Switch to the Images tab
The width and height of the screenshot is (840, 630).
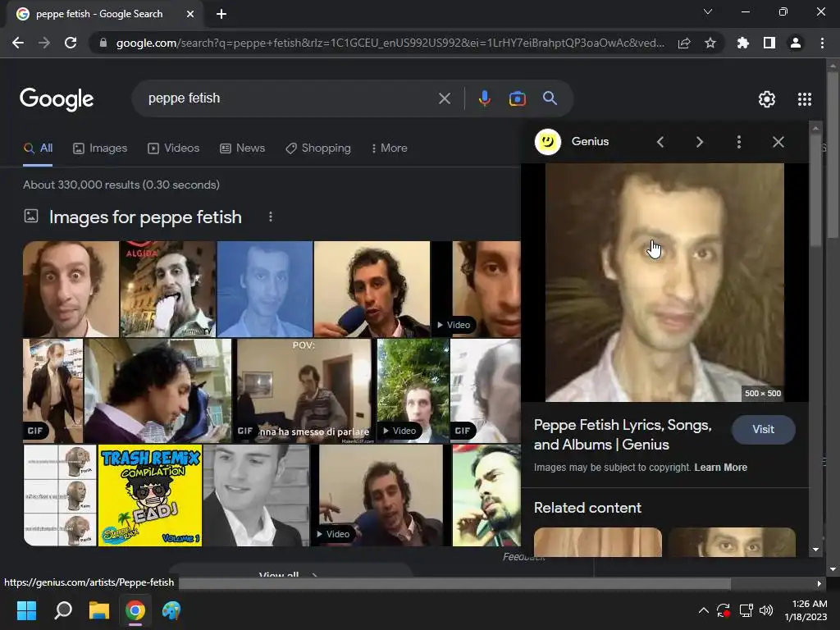pos(100,148)
